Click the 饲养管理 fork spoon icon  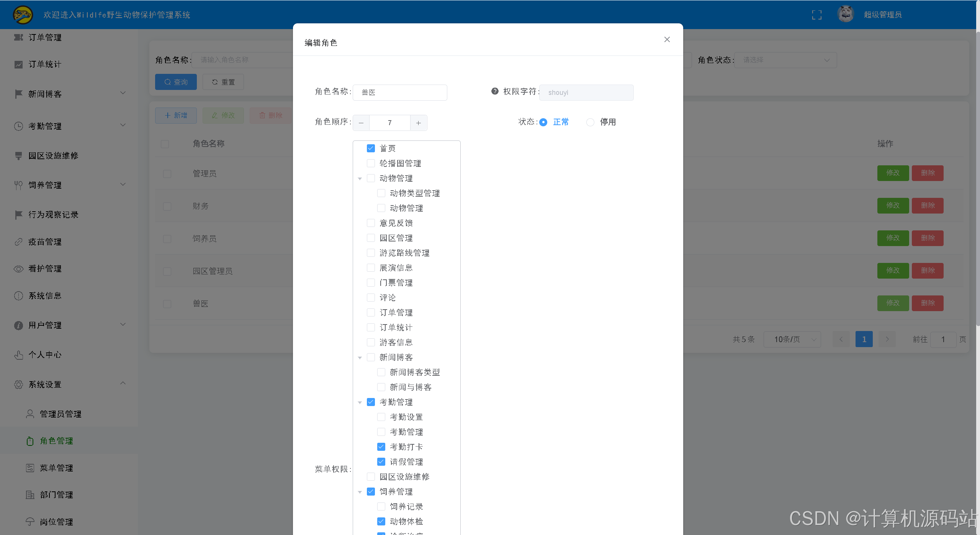tap(18, 185)
